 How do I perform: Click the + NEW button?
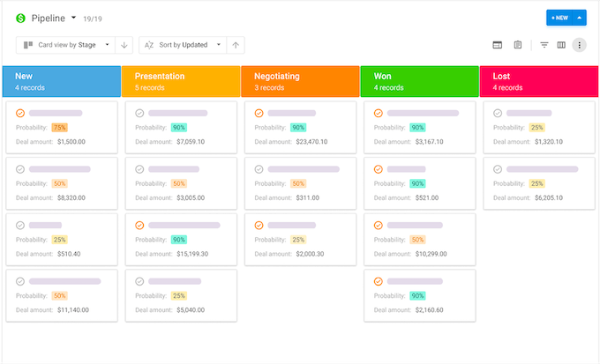(558, 18)
